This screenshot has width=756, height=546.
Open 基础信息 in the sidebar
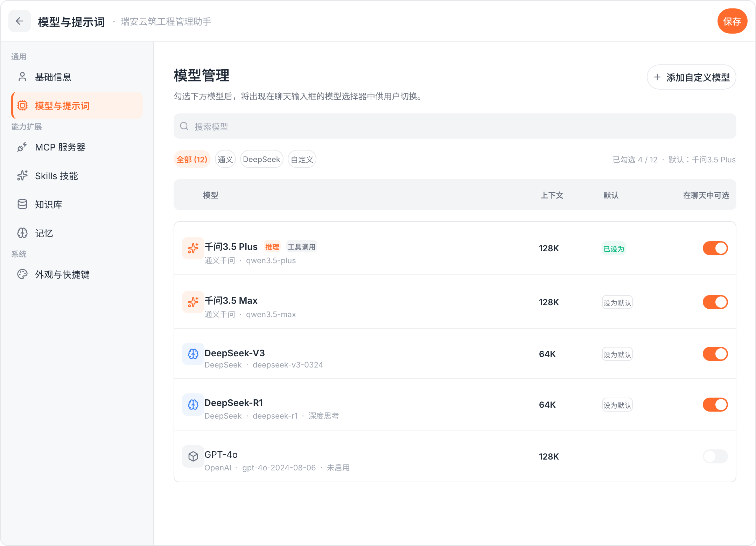[77, 77]
